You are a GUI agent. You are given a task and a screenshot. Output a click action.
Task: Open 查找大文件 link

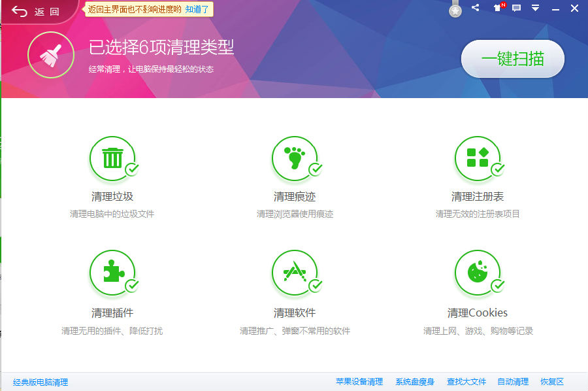click(x=466, y=382)
